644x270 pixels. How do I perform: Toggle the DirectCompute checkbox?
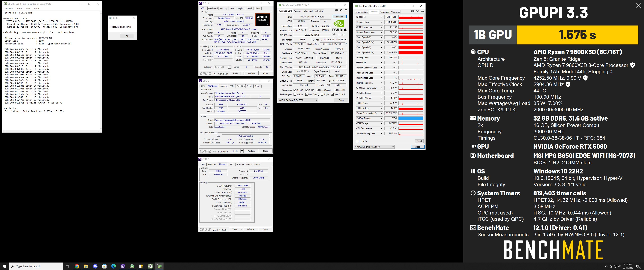(x=317, y=90)
